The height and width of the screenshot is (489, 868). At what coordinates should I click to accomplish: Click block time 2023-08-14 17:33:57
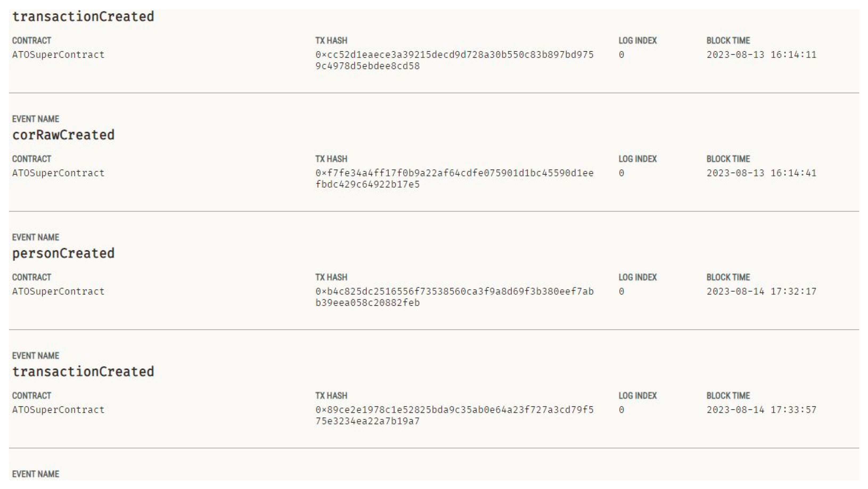761,410
